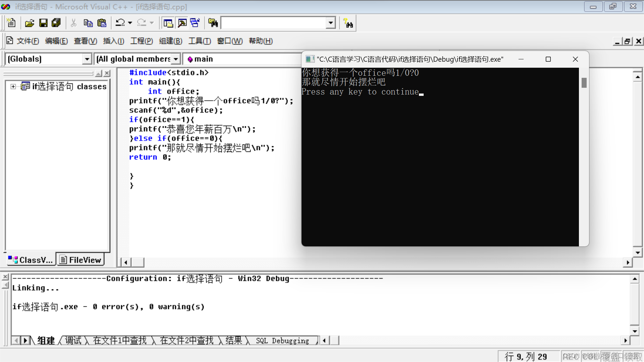
Task: Open the 工具(T) menu
Action: (200, 41)
